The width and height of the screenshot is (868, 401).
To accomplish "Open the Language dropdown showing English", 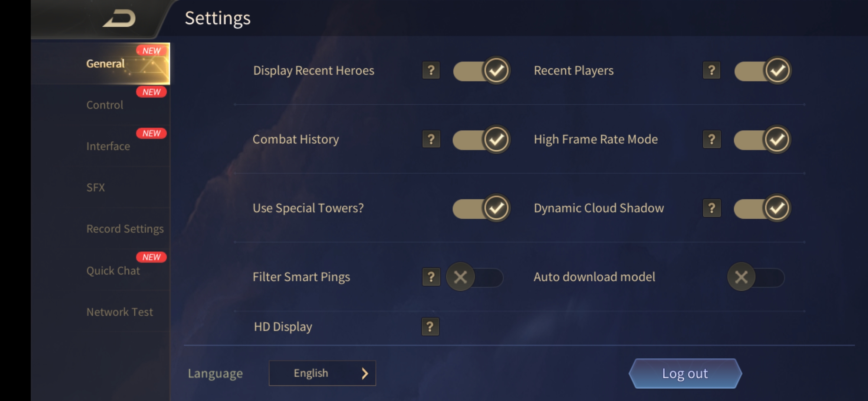I will click(322, 373).
